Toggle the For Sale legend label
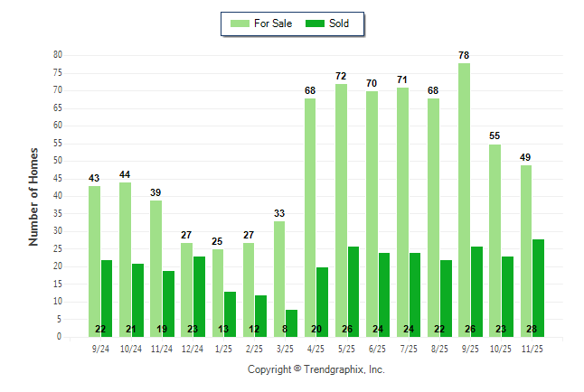 pos(271,23)
